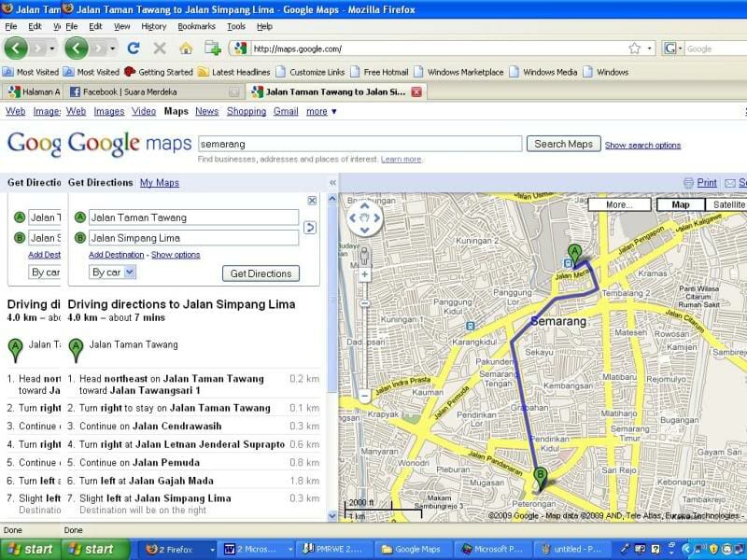This screenshot has width=747, height=560.
Task: Open the Bookmarks menu
Action: point(196,26)
